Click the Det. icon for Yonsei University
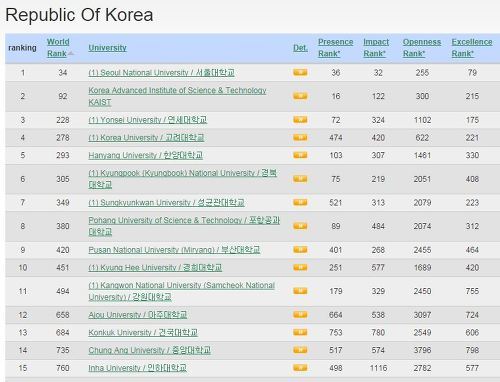 [x=300, y=120]
